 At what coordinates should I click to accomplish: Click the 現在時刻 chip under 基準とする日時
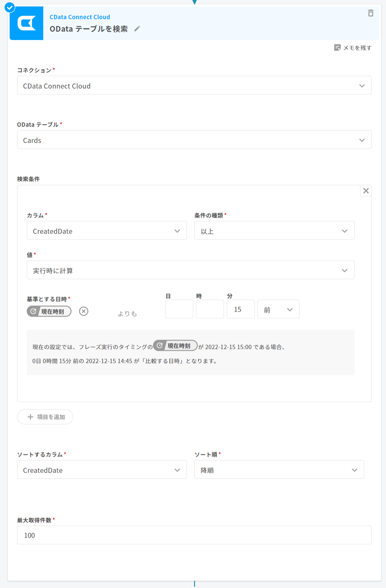[x=49, y=311]
